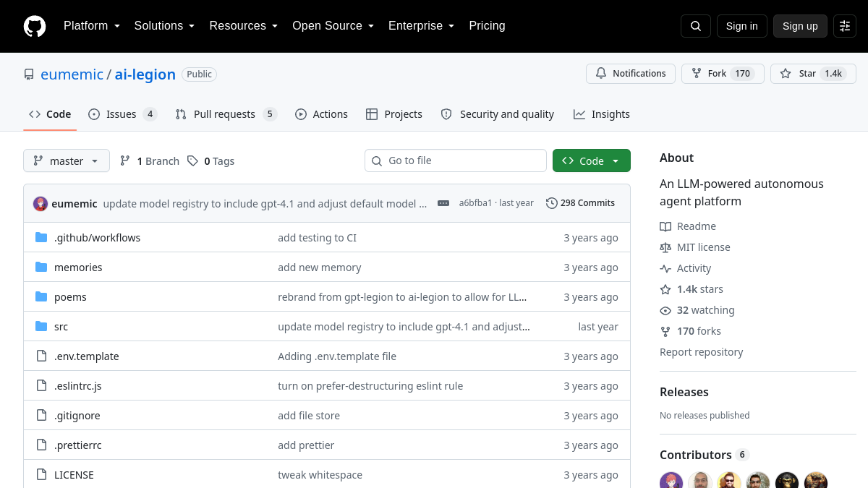Open appearance settings icon next to Sign up

coord(845,26)
